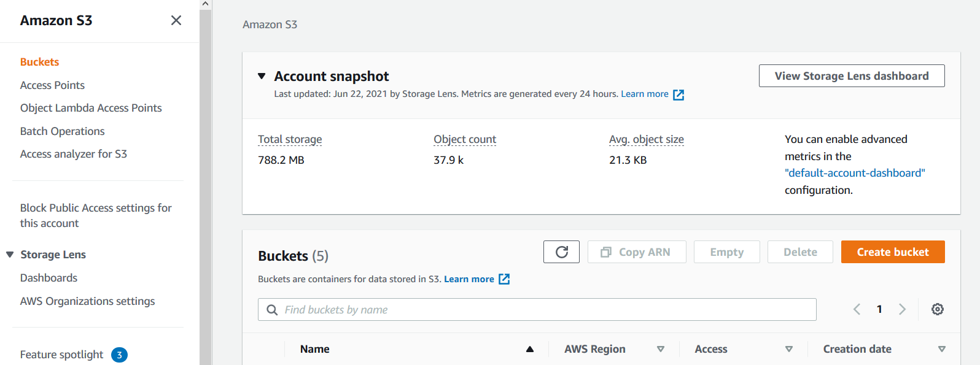Sort buckets by Access column arrow
This screenshot has width=980, height=365.
pos(789,349)
